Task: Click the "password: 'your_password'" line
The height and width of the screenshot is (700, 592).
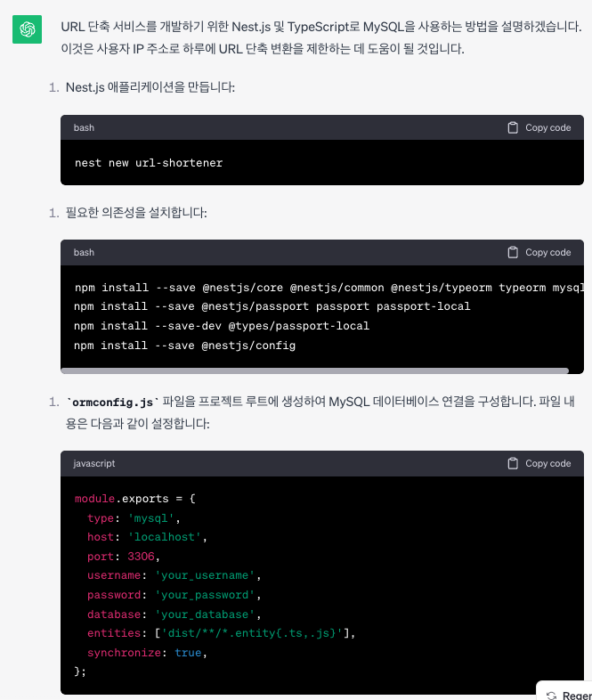Action: [x=174, y=595]
